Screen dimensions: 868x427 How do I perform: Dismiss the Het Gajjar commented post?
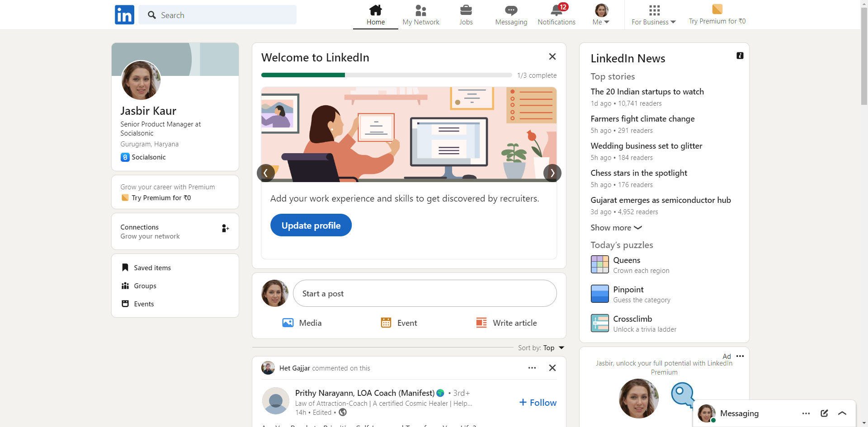coord(552,368)
